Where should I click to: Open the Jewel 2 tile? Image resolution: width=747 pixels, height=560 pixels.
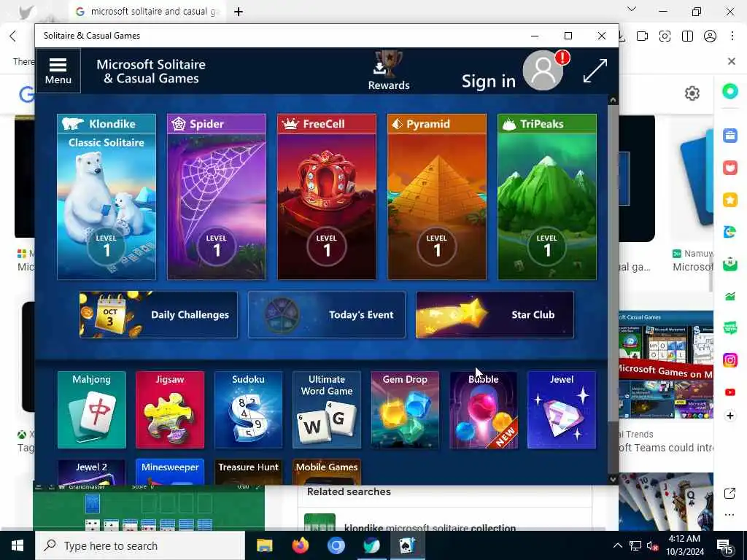tap(91, 472)
